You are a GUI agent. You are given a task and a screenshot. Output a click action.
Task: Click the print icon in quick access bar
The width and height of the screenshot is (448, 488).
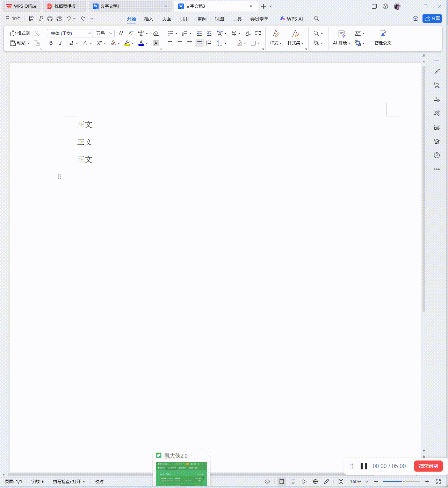pyautogui.click(x=50, y=19)
